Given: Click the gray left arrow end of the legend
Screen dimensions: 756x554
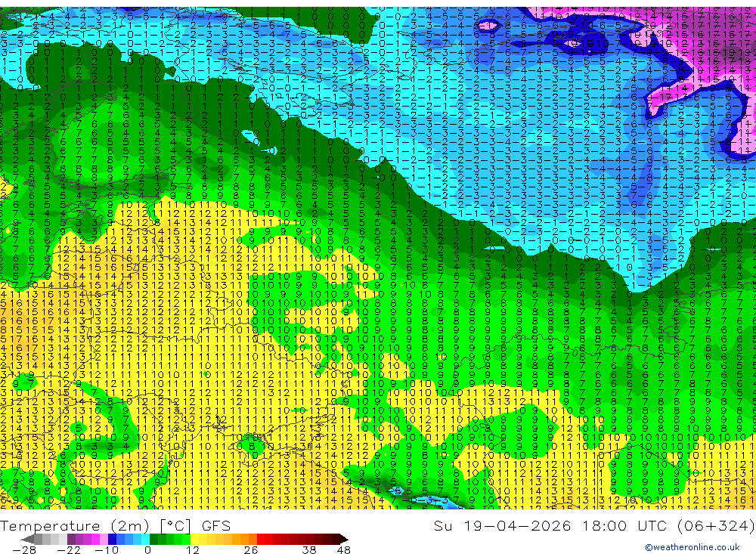Looking at the screenshot, I should click(27, 539).
